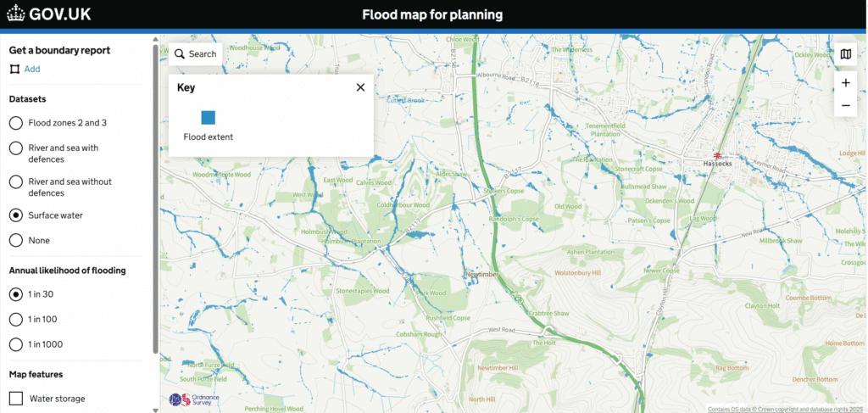Click the GOV.UK crown logo
Image resolution: width=868 pixels, height=413 pixels.
pyautogui.click(x=16, y=14)
